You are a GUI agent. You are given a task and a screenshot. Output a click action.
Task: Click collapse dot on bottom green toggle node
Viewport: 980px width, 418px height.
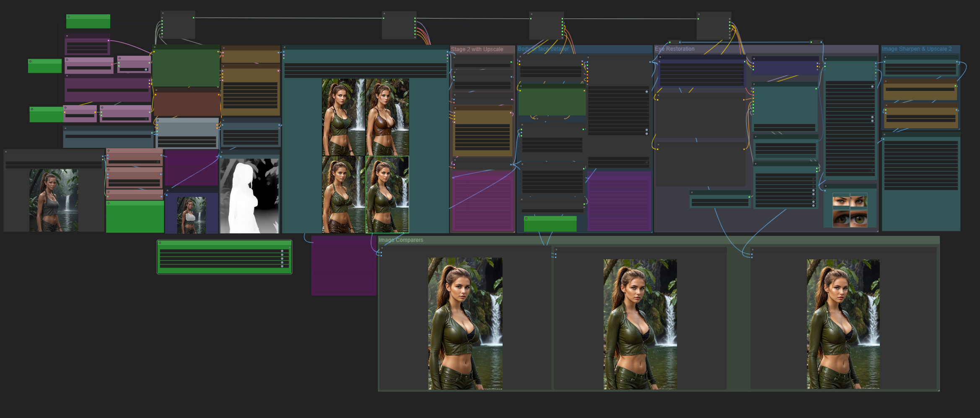(160, 243)
